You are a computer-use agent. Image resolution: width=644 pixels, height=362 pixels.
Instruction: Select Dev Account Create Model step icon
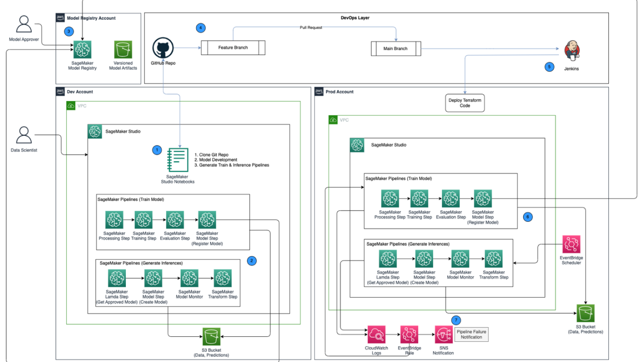tap(153, 279)
